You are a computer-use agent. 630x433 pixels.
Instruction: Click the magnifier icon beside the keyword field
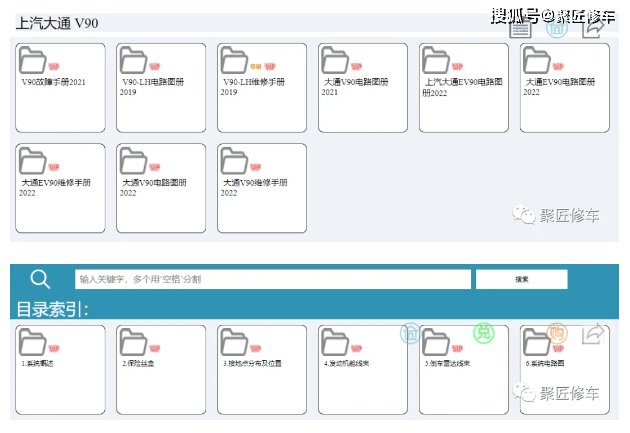point(40,279)
